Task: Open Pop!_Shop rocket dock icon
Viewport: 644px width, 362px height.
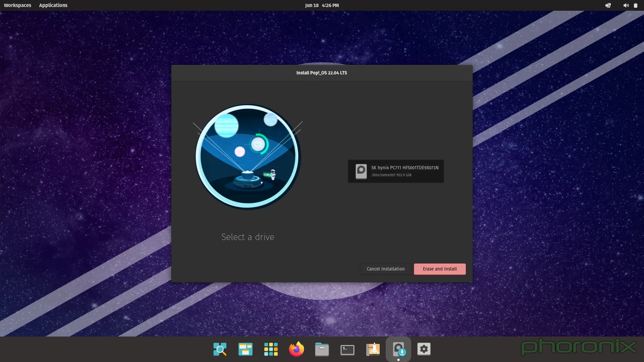Action: point(373,349)
